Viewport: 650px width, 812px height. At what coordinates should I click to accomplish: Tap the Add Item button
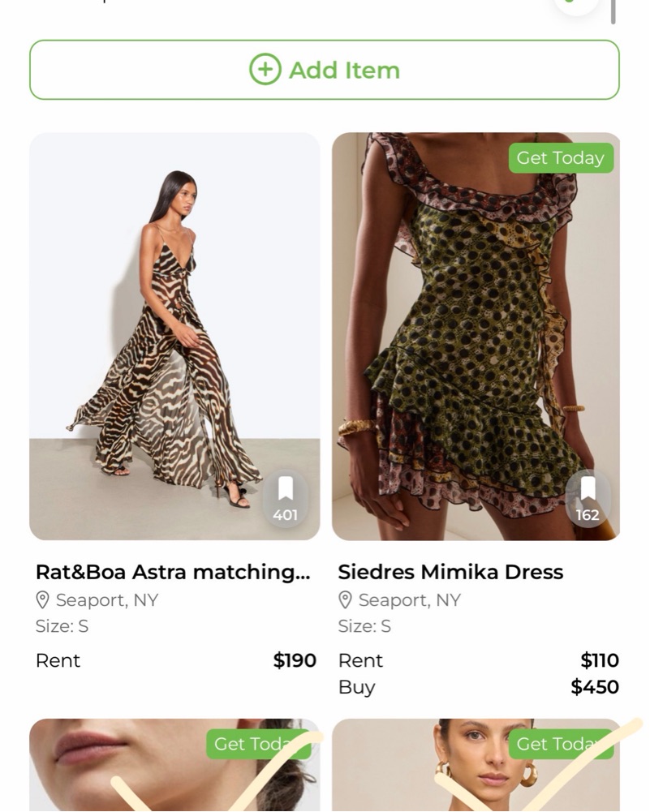pyautogui.click(x=325, y=70)
